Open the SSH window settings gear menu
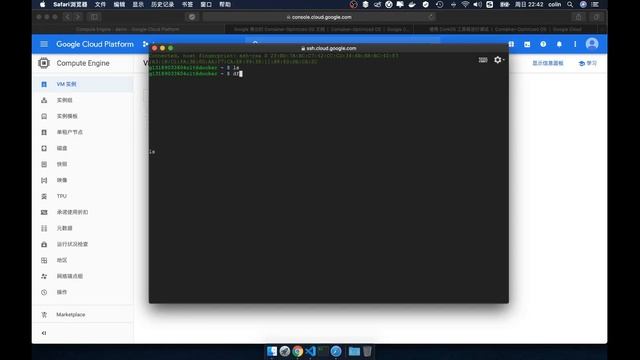Image resolution: width=640 pixels, height=360 pixels. click(x=499, y=60)
